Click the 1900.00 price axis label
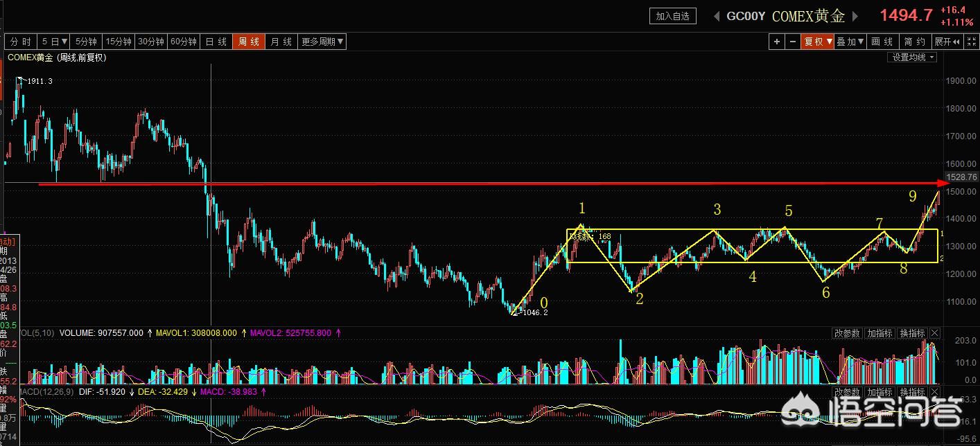Image resolution: width=980 pixels, height=446 pixels. point(961,81)
